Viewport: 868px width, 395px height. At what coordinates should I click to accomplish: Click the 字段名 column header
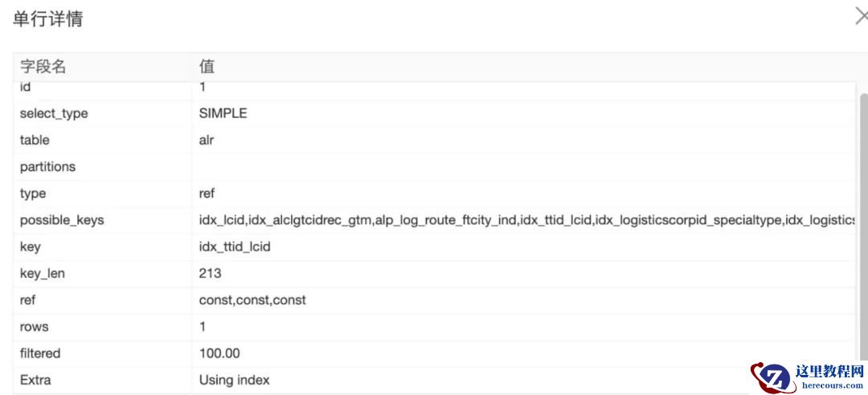point(43,67)
